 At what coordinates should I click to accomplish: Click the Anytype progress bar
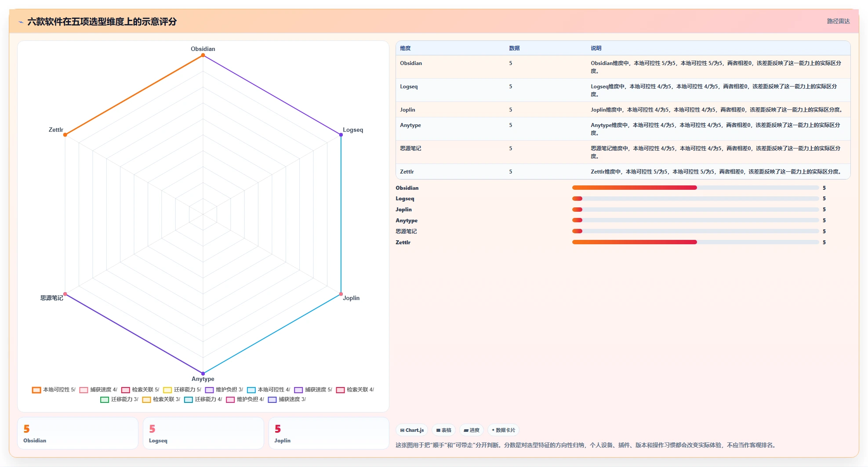point(695,220)
